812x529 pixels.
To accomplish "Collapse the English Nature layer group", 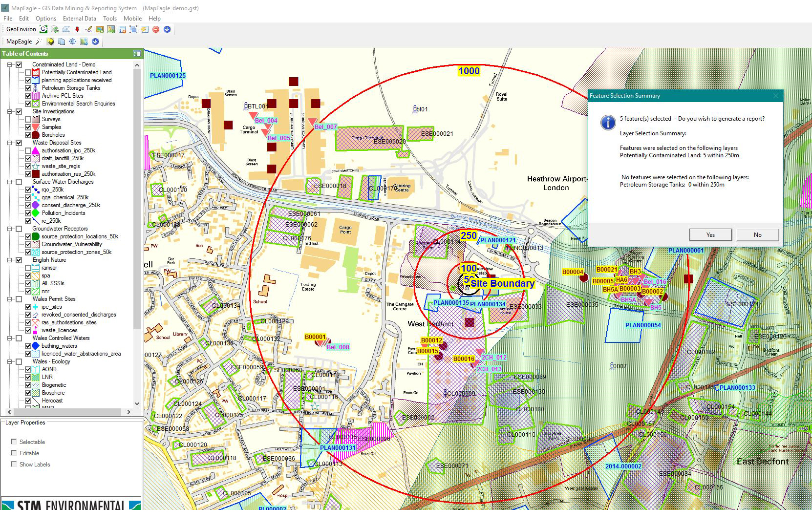I will 9,260.
